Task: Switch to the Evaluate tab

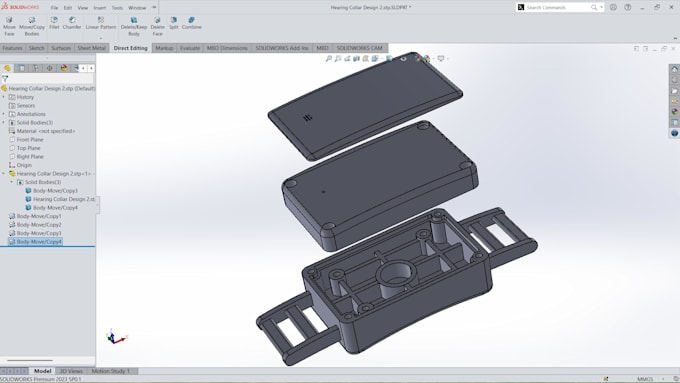Action: pyautogui.click(x=190, y=48)
